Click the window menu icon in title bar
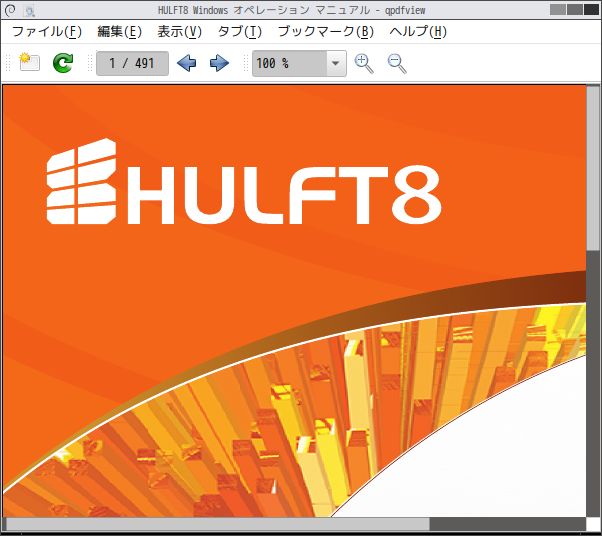The width and height of the screenshot is (602, 536). pyautogui.click(x=10, y=10)
